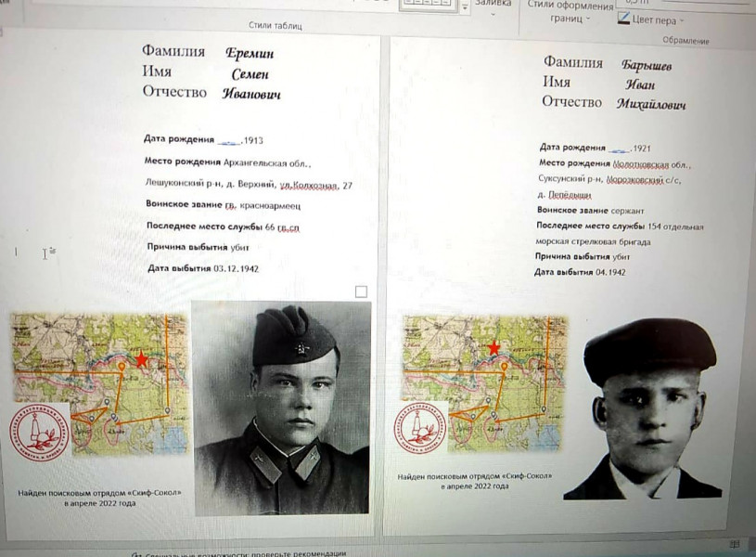Click the red star on Барышев's map

[493, 348]
